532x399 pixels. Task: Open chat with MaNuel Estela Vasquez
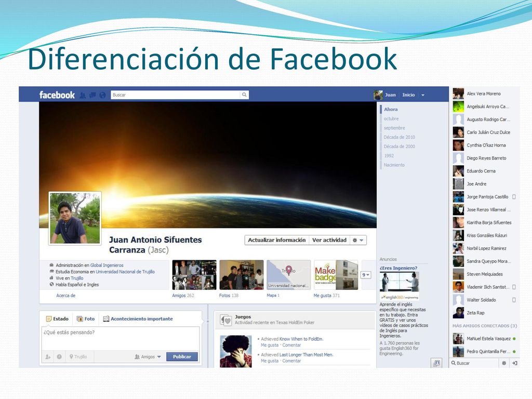[484, 339]
